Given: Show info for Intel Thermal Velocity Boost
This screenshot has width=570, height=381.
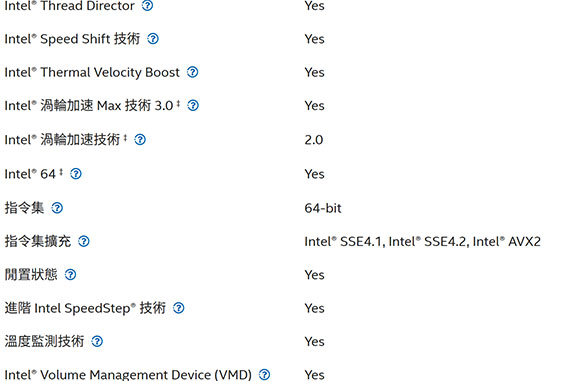Looking at the screenshot, I should coord(193,72).
